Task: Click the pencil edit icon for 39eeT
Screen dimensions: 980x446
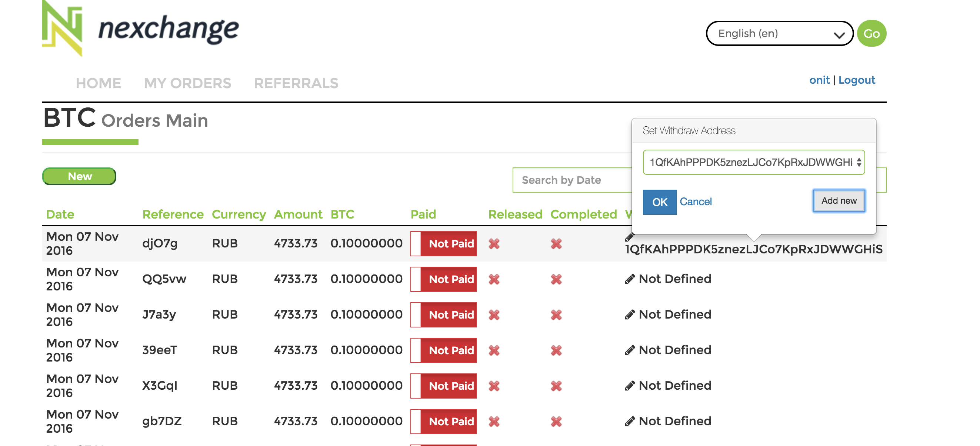Action: [x=630, y=350]
